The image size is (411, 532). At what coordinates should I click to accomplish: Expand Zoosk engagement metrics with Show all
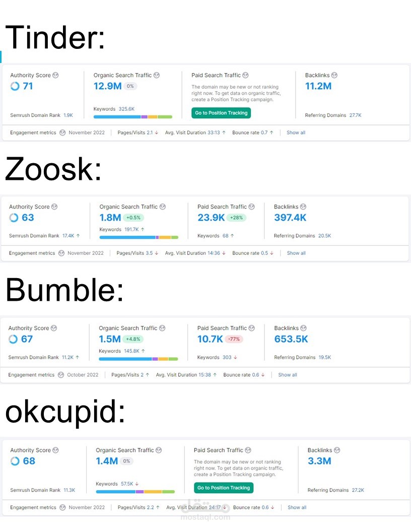pos(296,253)
